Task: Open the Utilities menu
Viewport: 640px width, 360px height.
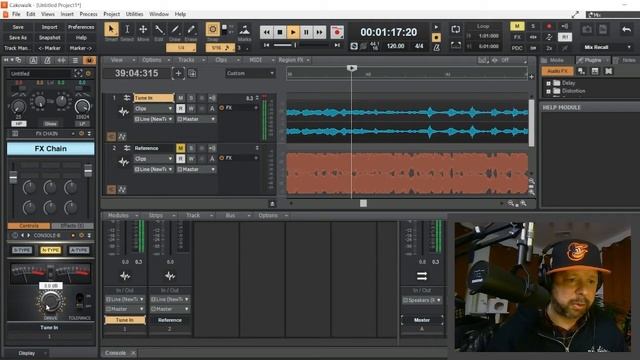Action: click(134, 14)
